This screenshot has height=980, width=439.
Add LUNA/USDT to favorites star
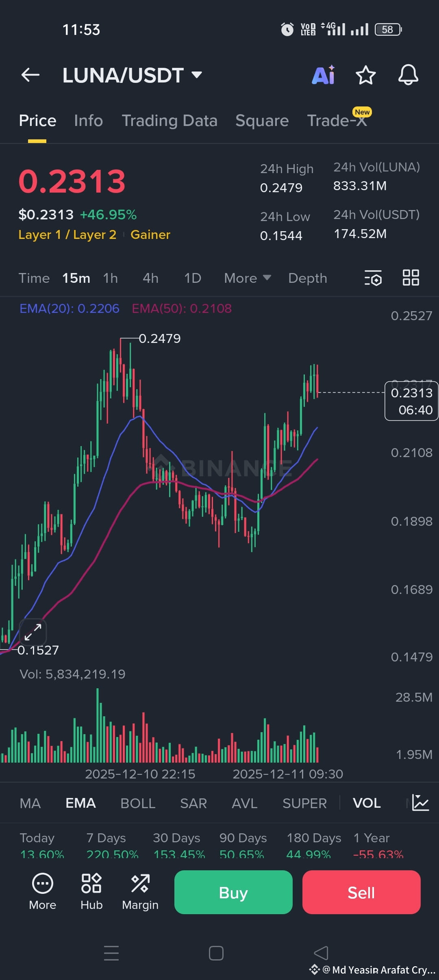click(x=365, y=75)
